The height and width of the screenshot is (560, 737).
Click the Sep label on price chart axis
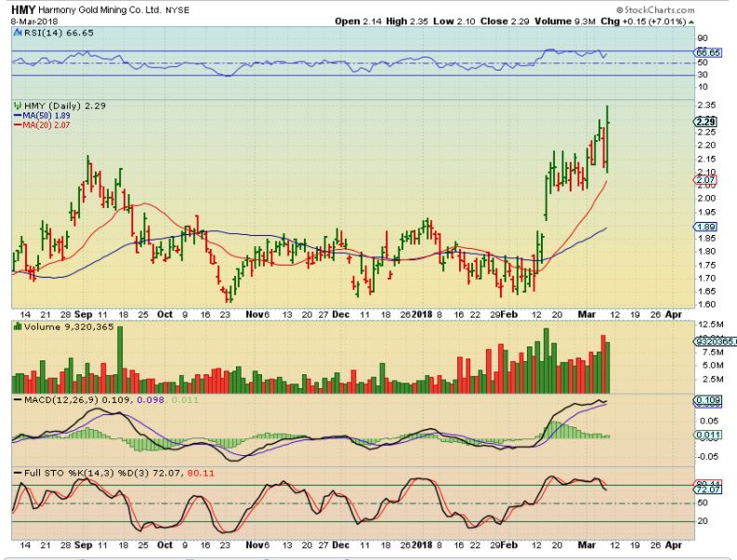click(84, 314)
